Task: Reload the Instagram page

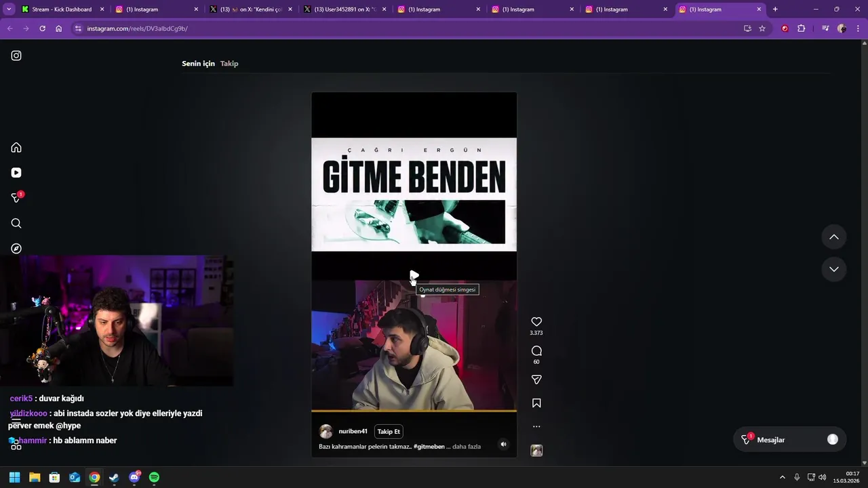Action: pyautogui.click(x=42, y=28)
